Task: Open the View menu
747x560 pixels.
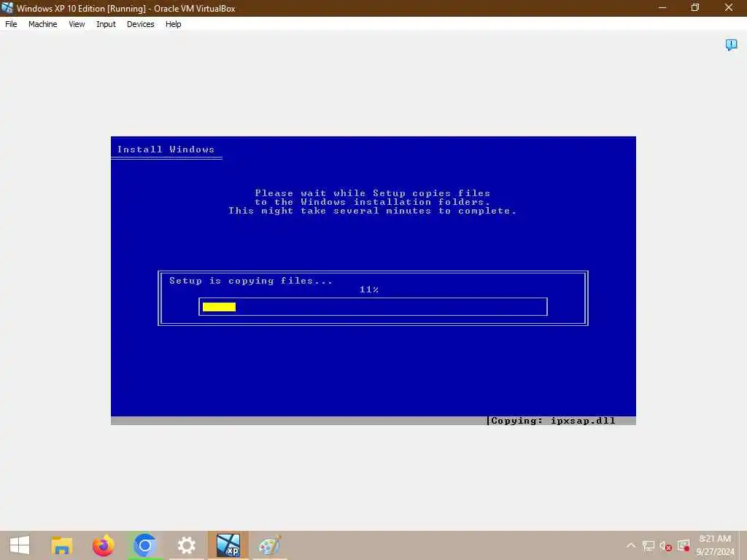Action: (77, 24)
